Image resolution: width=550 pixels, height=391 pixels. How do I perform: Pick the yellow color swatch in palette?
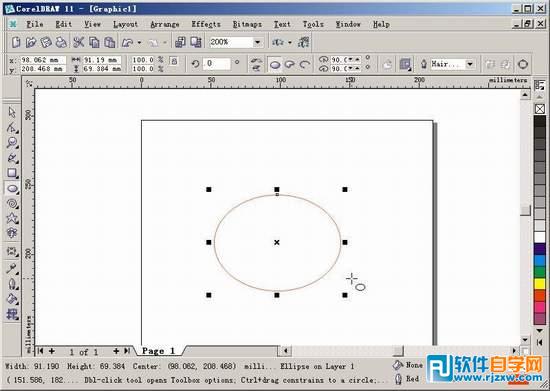(539, 284)
